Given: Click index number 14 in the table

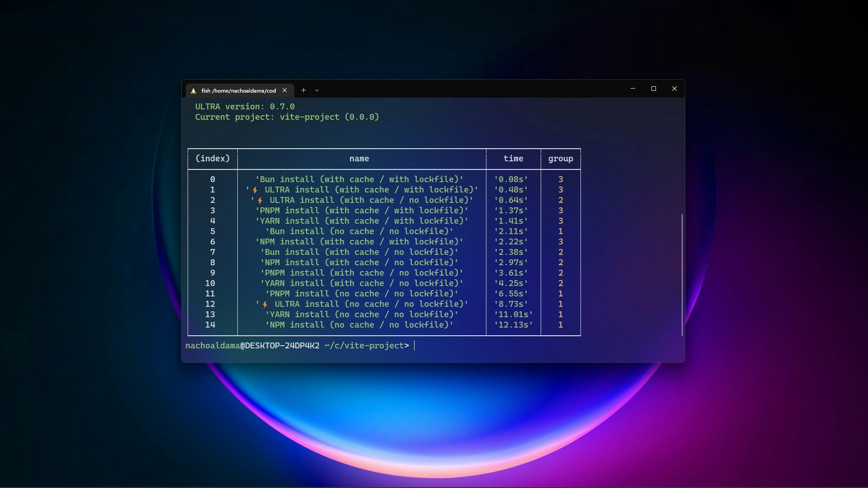Looking at the screenshot, I should pyautogui.click(x=210, y=325).
